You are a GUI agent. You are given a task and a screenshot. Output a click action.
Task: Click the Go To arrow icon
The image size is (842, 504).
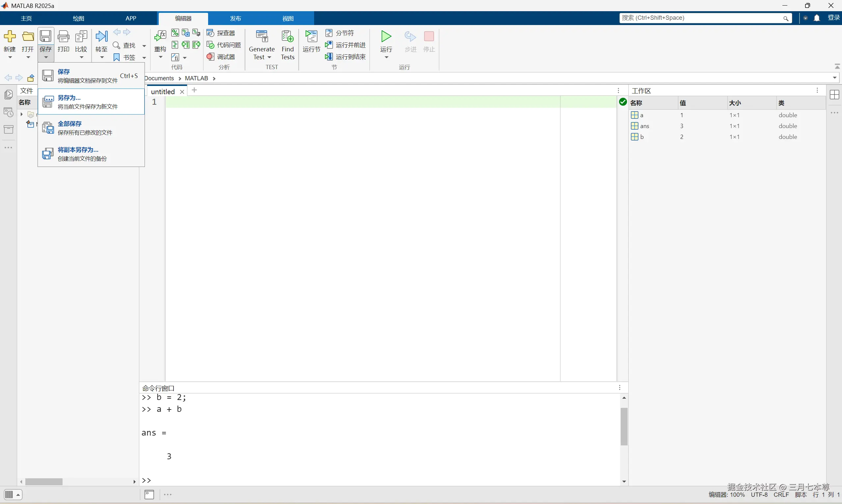(x=101, y=36)
